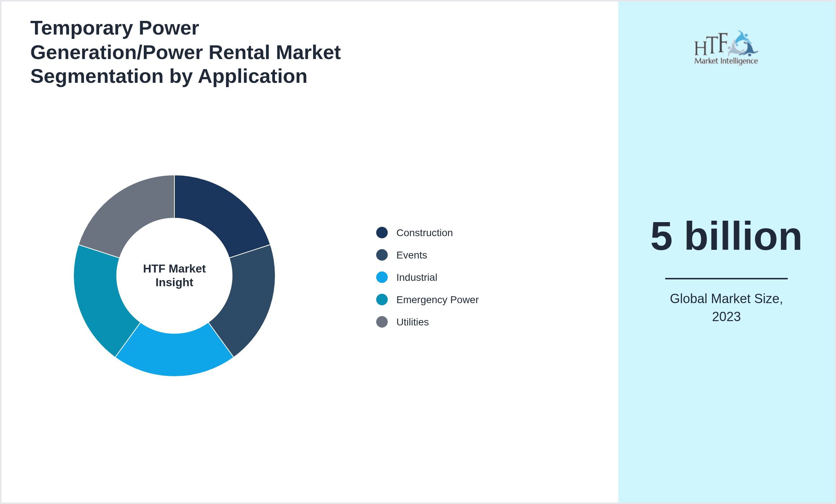This screenshot has width=836, height=504.
Task: Click the HTF Market Insight center text
Action: pyautogui.click(x=174, y=275)
